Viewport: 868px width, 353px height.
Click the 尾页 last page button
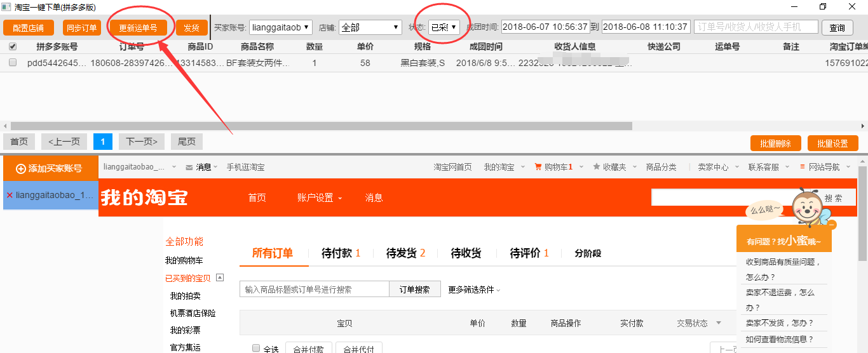tap(187, 142)
